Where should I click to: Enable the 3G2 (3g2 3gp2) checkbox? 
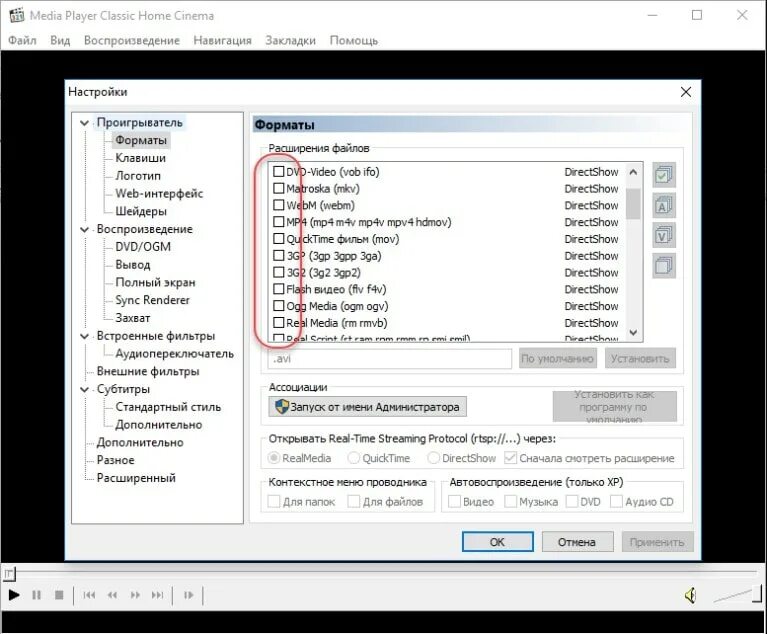tap(278, 272)
